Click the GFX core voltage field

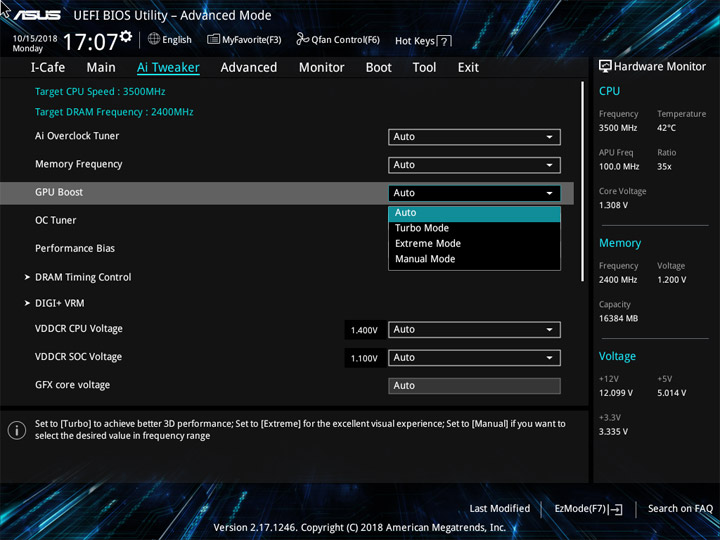474,386
